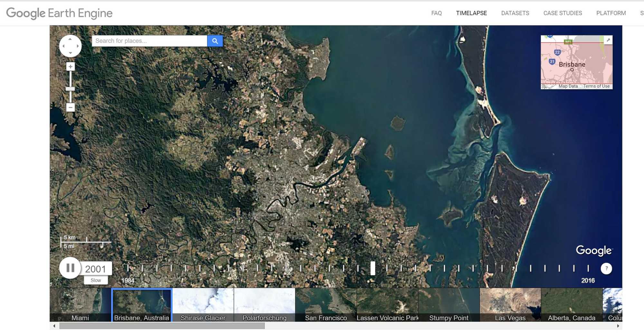Viewport: 644px width, 335px height.
Task: Select the Brisbane, Australia thumbnail
Action: click(x=142, y=305)
